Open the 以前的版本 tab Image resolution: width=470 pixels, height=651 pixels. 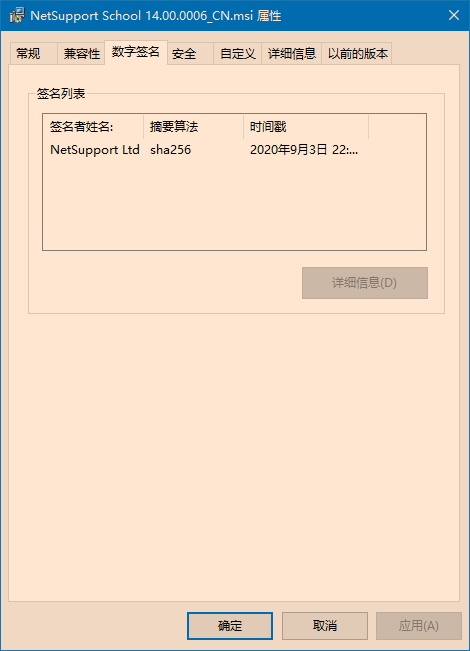point(357,54)
